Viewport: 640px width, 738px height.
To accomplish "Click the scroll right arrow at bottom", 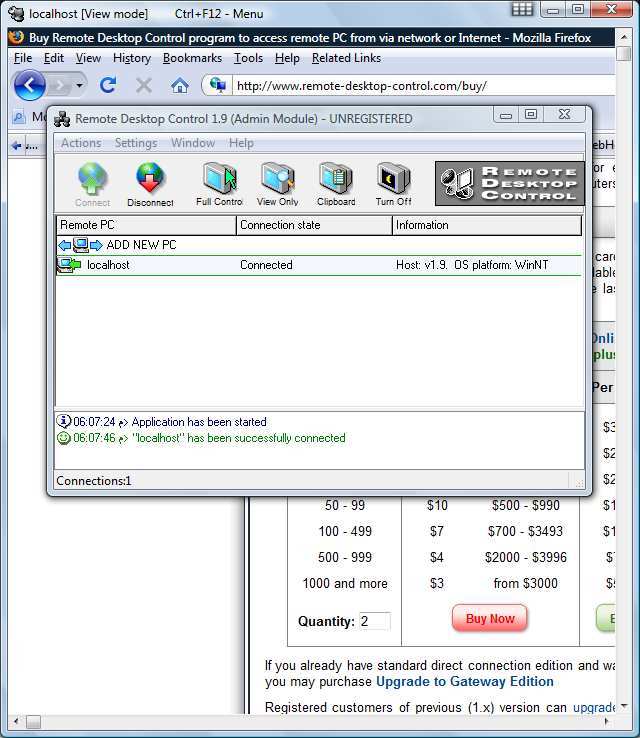I will pos(607,721).
